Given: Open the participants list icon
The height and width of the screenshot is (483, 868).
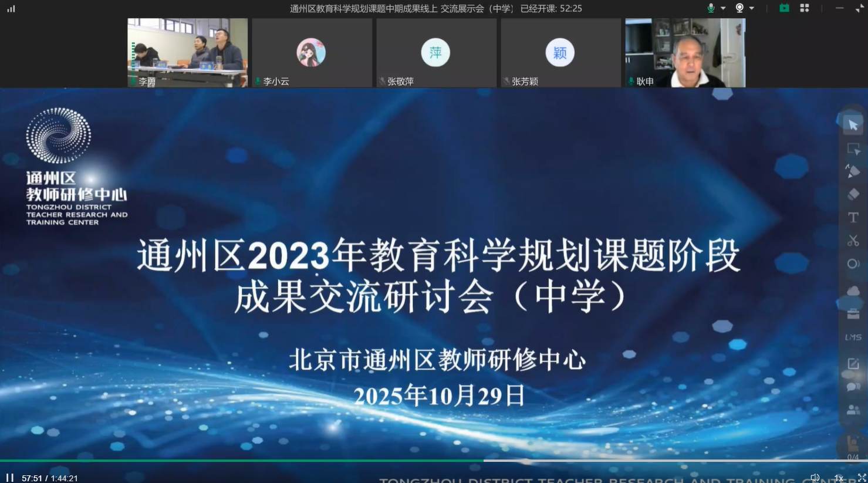Looking at the screenshot, I should 853,410.
